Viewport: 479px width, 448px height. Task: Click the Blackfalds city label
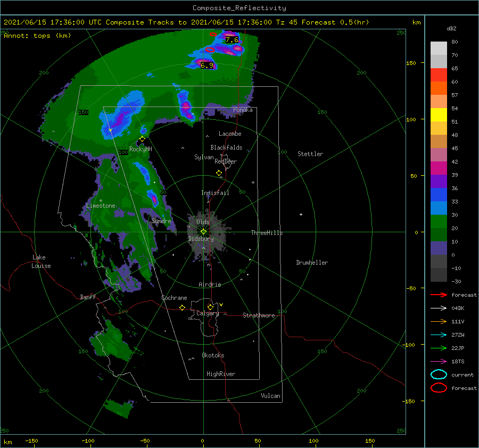click(226, 148)
